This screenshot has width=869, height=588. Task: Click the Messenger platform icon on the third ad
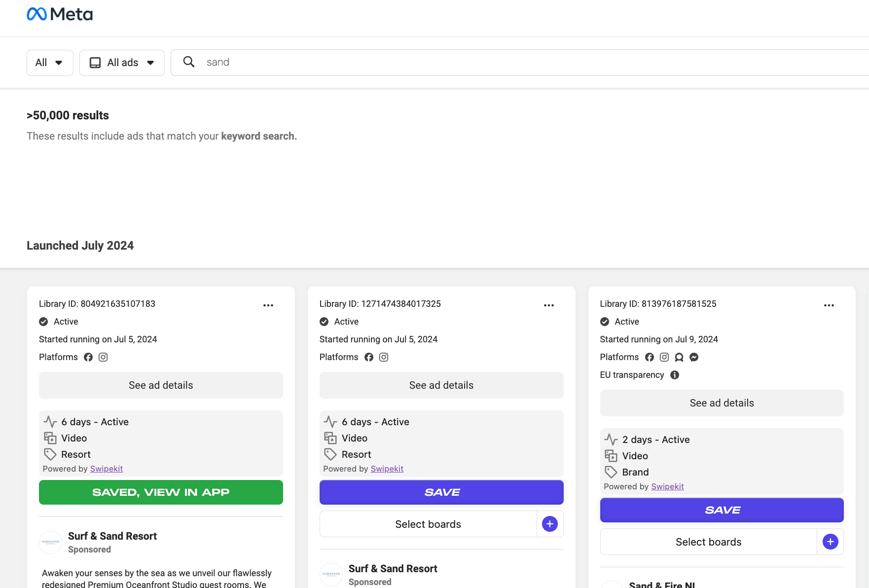pyautogui.click(x=694, y=357)
